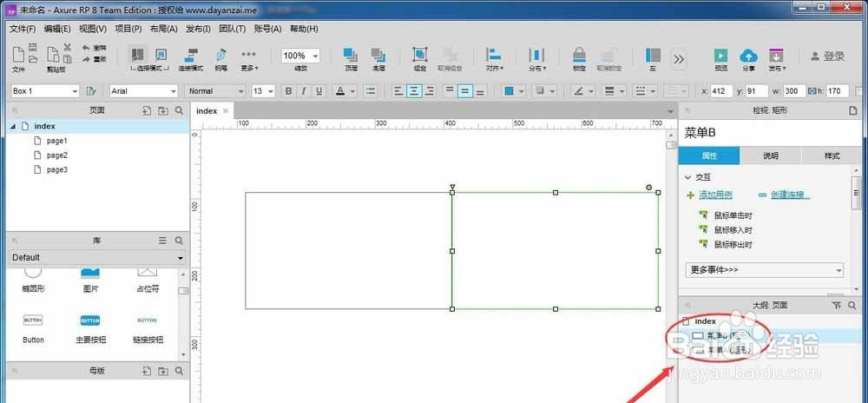Image resolution: width=868 pixels, height=403 pixels.
Task: Click add page icon in 页面 panel
Action: (147, 110)
